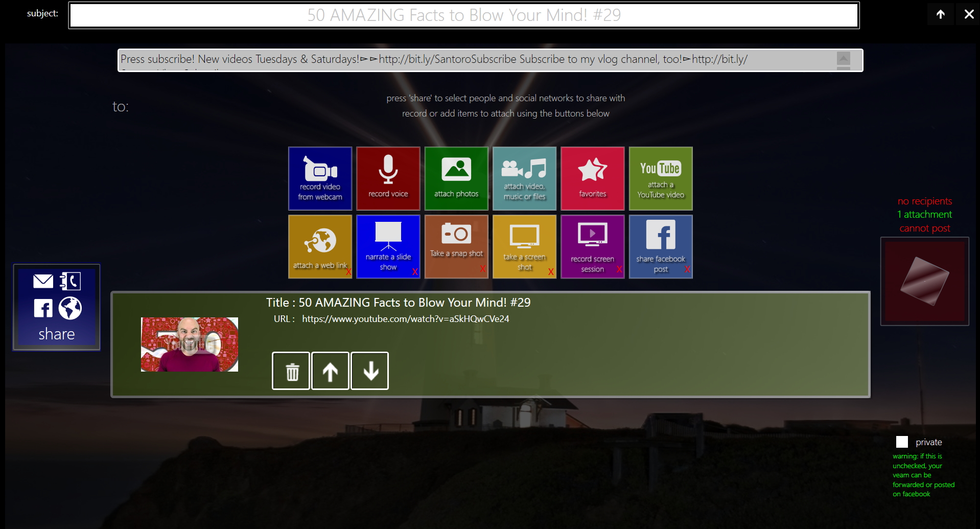This screenshot has width=980, height=529.
Task: Click the 'to:' recipients label
Action: pyautogui.click(x=121, y=106)
